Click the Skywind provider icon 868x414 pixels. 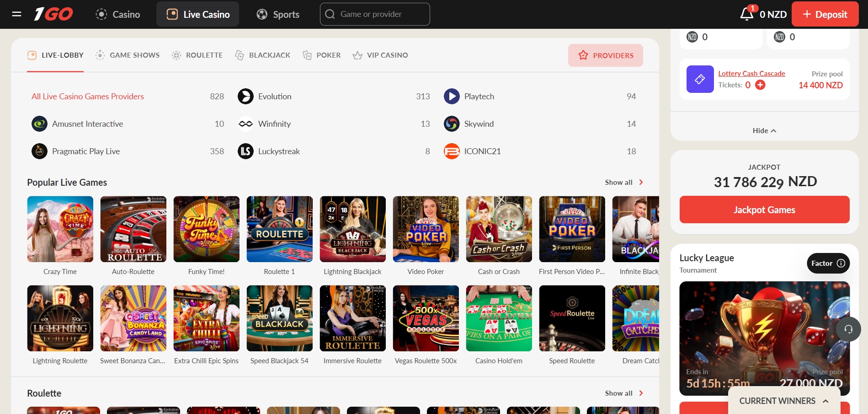[x=452, y=124]
